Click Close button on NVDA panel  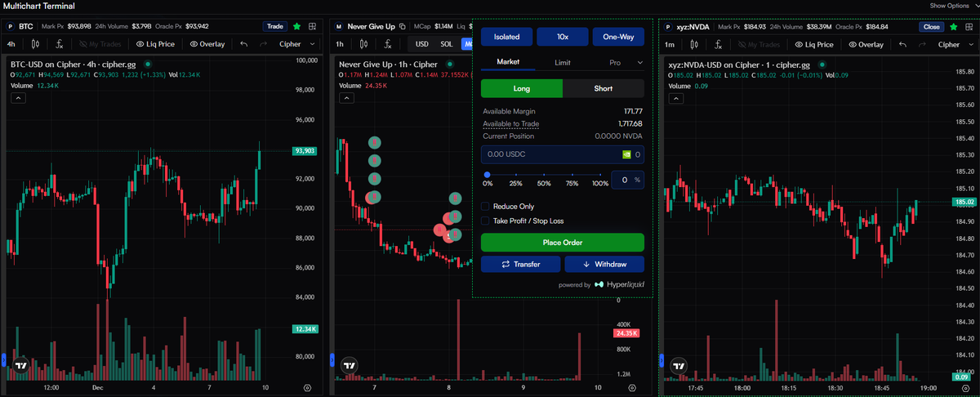point(932,26)
